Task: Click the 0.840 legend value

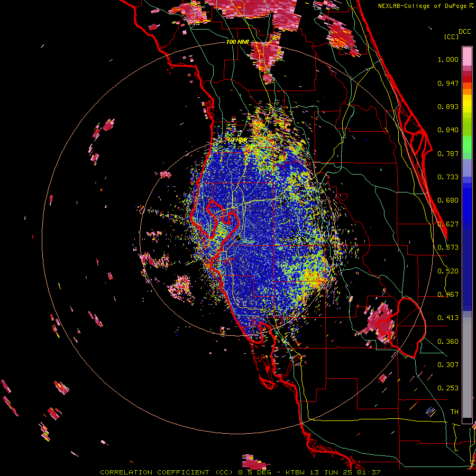Action: coord(448,130)
